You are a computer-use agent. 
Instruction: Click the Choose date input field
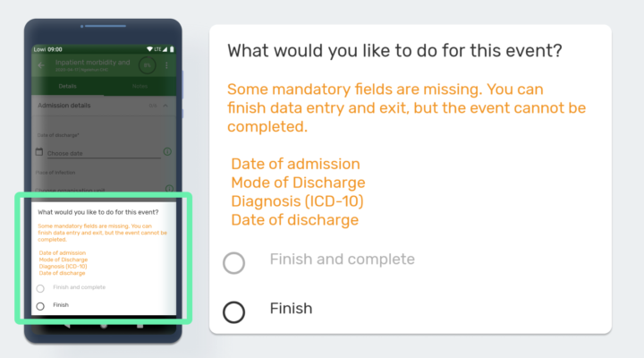104,153
